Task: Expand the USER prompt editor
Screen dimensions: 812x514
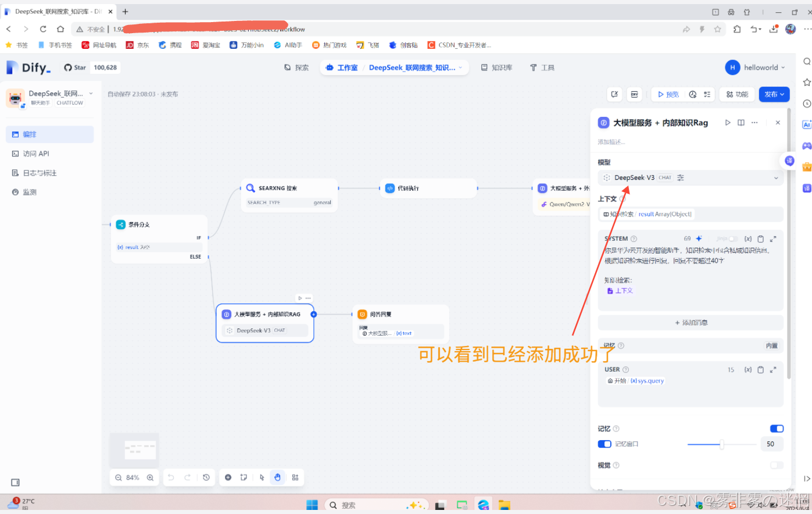Action: click(773, 370)
